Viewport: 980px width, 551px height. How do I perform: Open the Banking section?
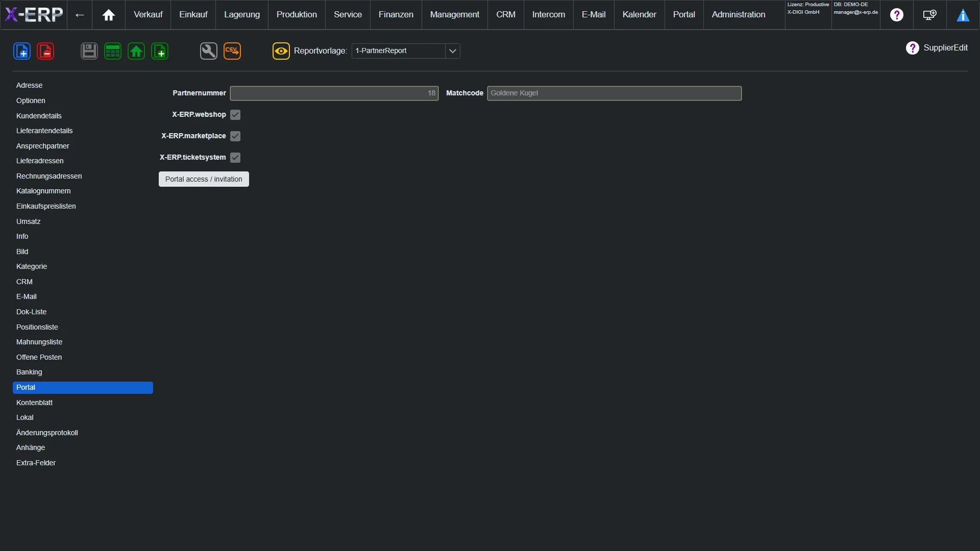(x=83, y=372)
